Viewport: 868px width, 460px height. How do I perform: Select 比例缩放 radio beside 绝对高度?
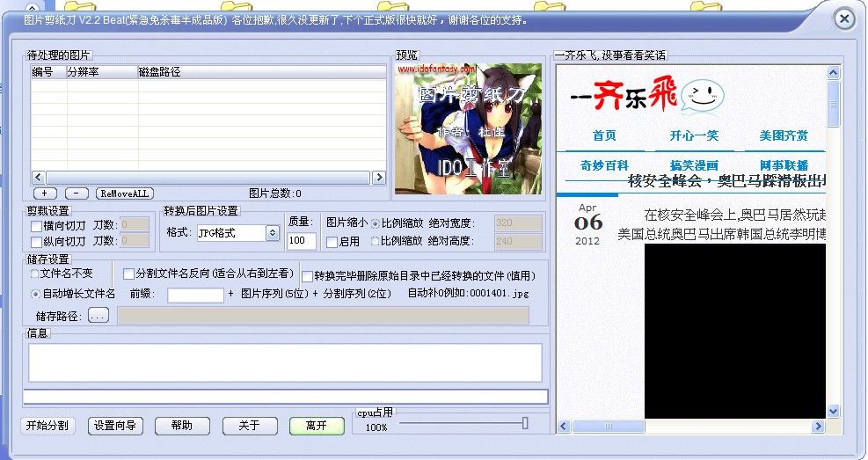[x=376, y=241]
